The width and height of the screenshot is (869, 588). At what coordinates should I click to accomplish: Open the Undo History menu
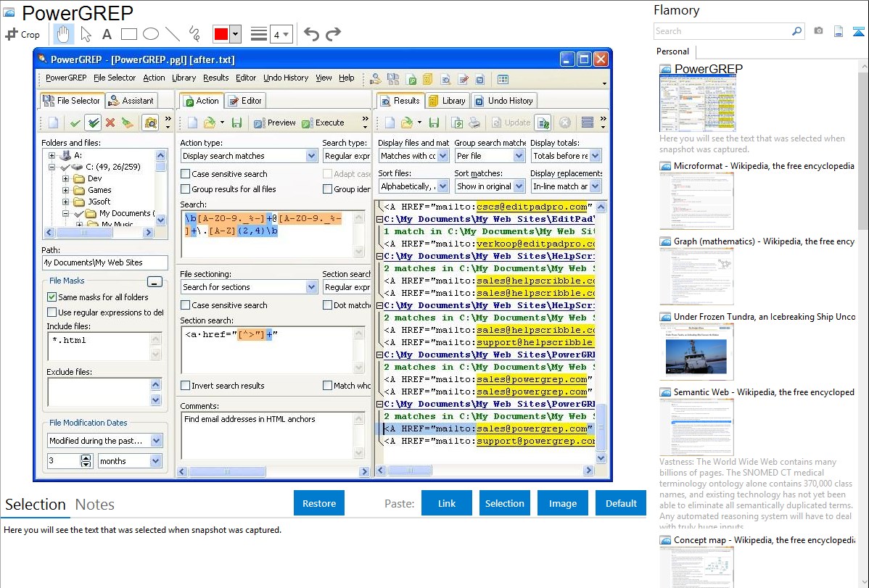(x=285, y=78)
